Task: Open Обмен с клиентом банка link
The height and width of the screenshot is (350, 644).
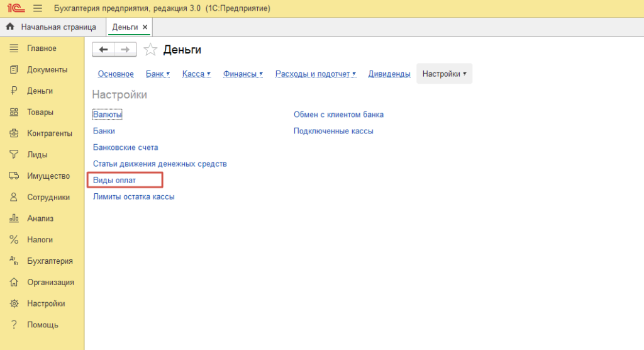Action: [338, 115]
